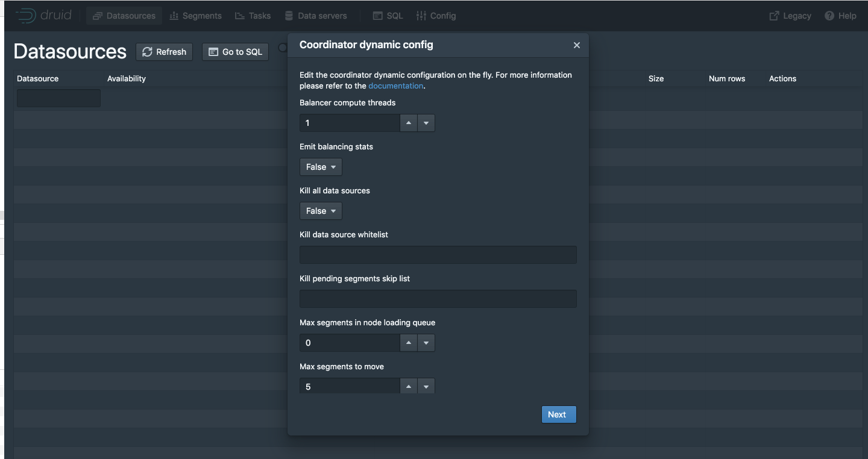Go to Data servers view

point(316,16)
